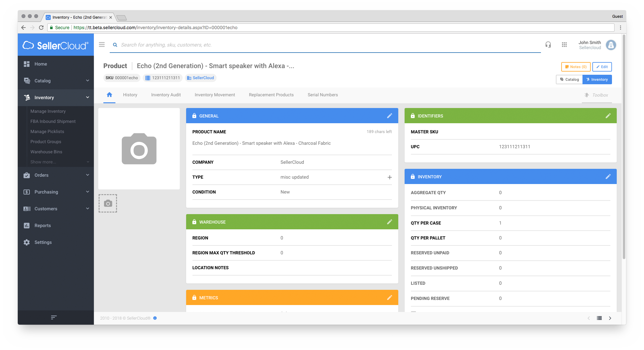Image resolution: width=644 pixels, height=350 pixels.
Task: Click the Reports chart icon in sidebar
Action: (27, 226)
